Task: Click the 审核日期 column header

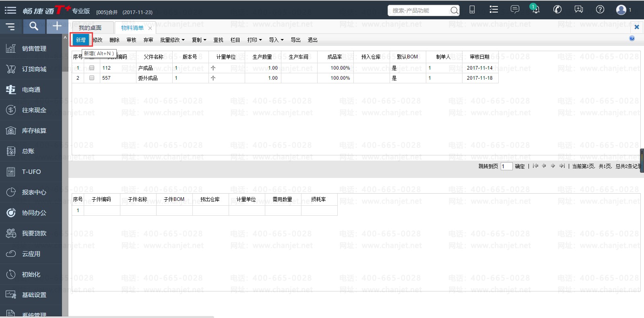Action: point(480,57)
